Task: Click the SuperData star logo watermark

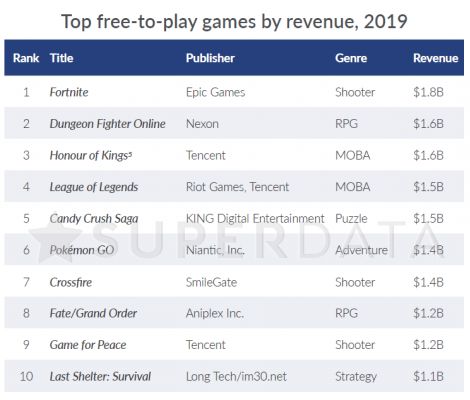Action: 55,242
